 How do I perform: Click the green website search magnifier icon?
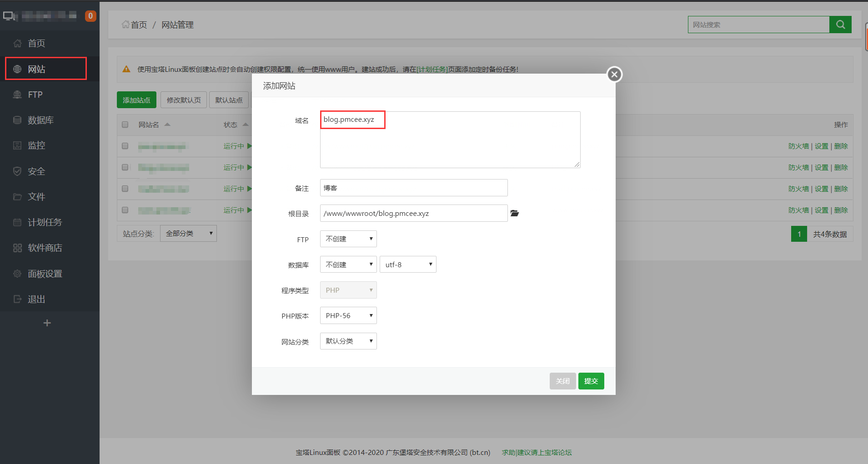point(840,24)
